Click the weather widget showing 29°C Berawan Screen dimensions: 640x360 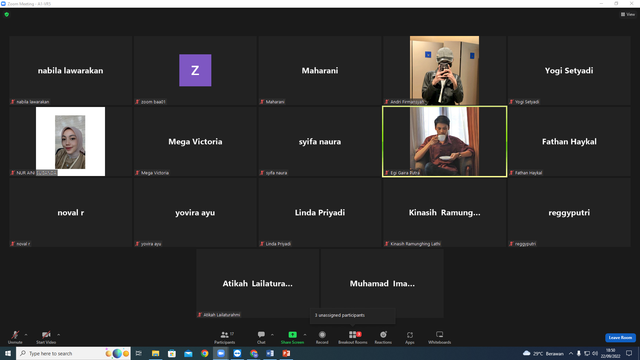pos(543,353)
